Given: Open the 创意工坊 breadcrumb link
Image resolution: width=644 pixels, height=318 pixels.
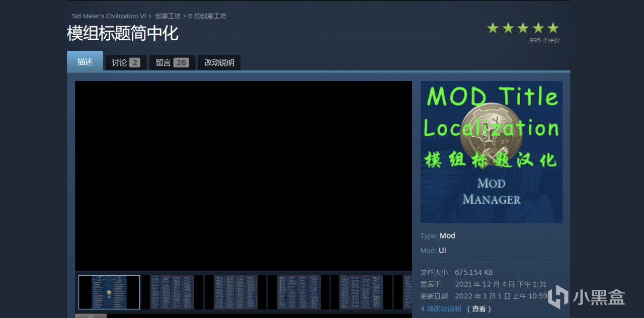Looking at the screenshot, I should (x=168, y=16).
